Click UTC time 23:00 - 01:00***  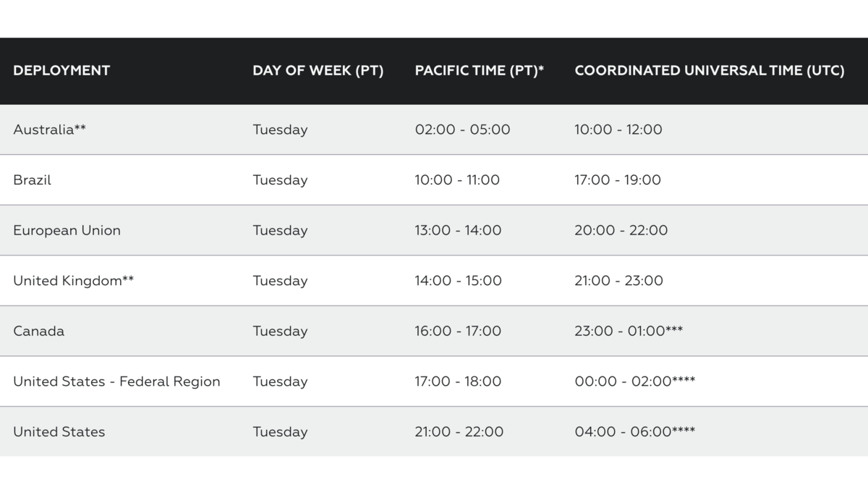coord(629,331)
